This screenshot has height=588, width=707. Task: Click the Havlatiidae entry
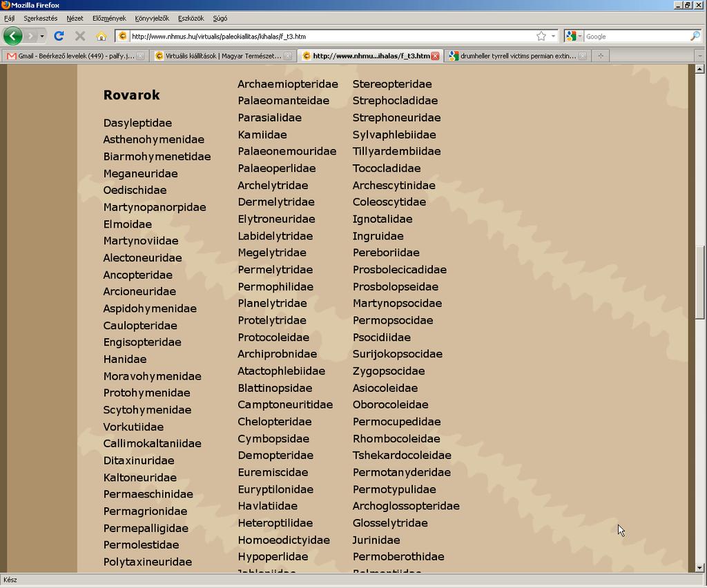(x=268, y=506)
